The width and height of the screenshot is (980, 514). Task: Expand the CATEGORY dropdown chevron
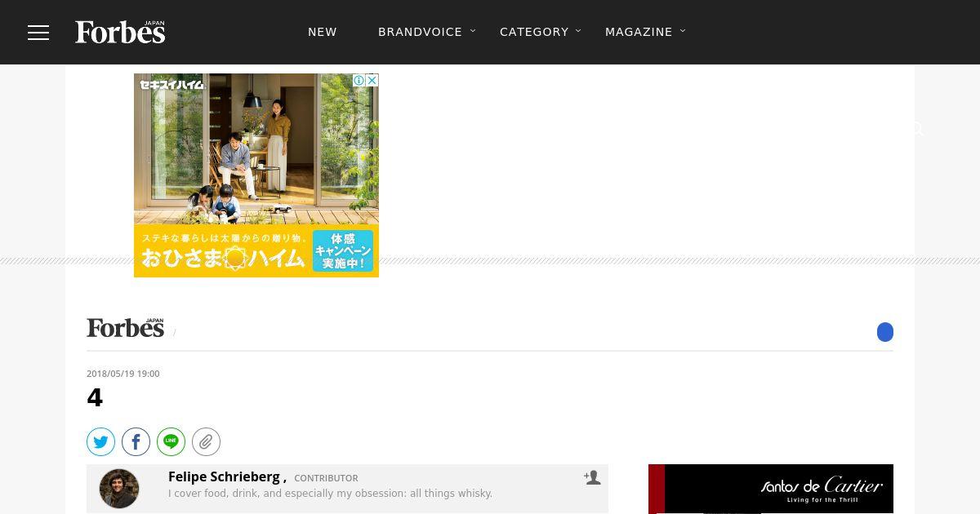(578, 31)
